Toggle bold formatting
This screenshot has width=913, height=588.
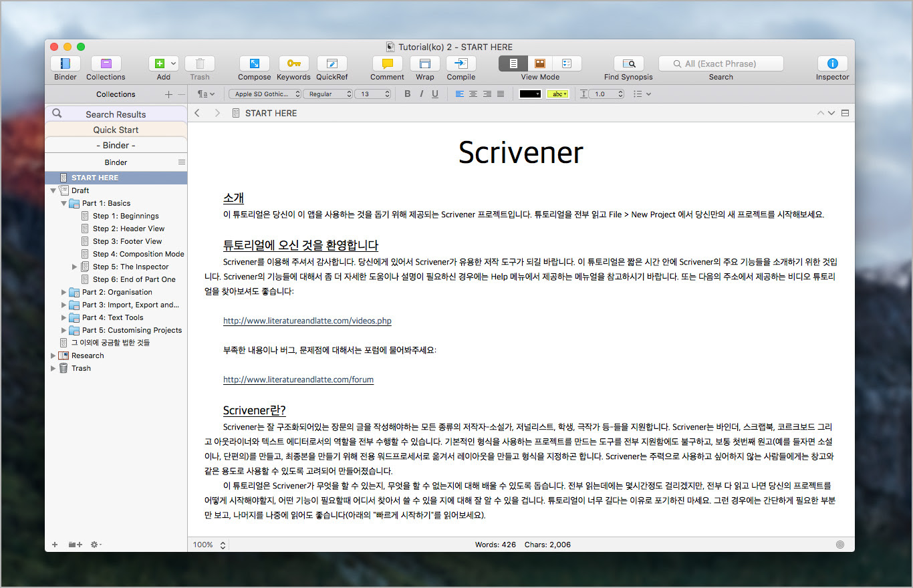tap(408, 94)
